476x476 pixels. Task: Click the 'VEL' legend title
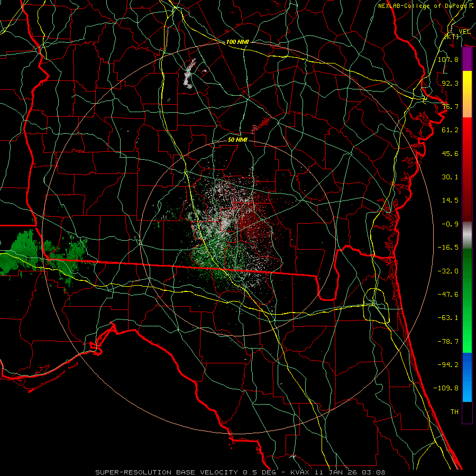pos(464,32)
